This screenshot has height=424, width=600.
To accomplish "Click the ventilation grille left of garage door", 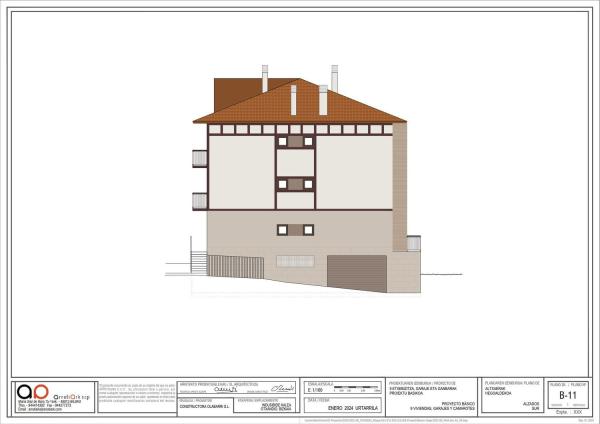I will 295,261.
